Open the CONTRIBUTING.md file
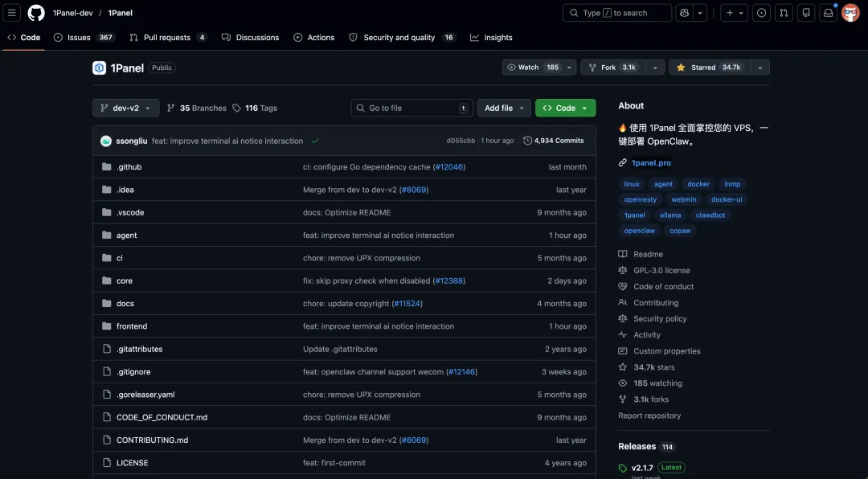 pos(152,440)
